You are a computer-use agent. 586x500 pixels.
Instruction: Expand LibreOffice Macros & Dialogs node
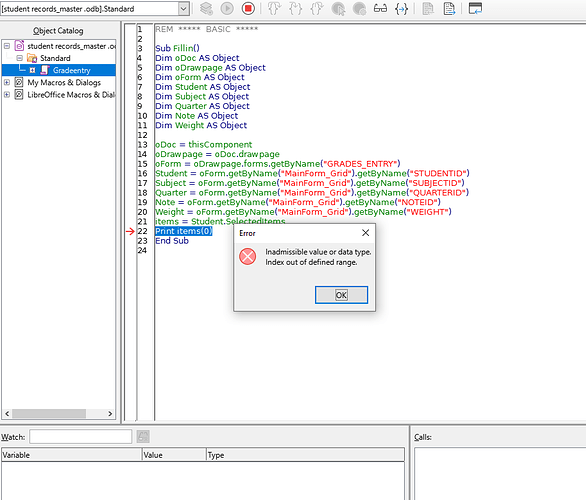pyautogui.click(x=7, y=95)
